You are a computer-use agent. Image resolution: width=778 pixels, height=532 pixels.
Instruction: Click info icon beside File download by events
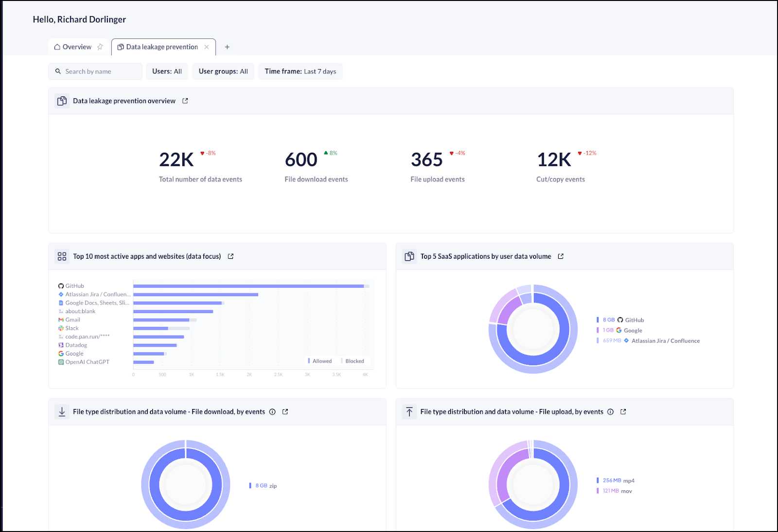(x=272, y=412)
